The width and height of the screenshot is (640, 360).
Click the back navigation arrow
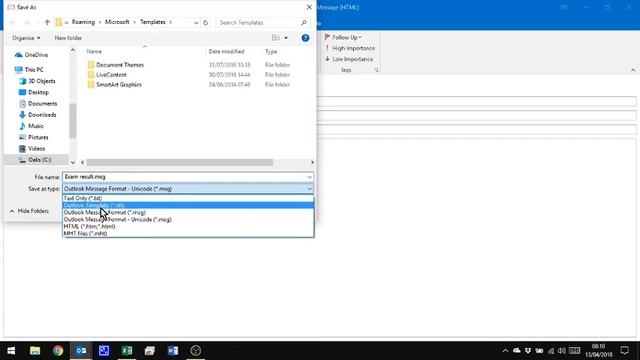click(x=13, y=22)
